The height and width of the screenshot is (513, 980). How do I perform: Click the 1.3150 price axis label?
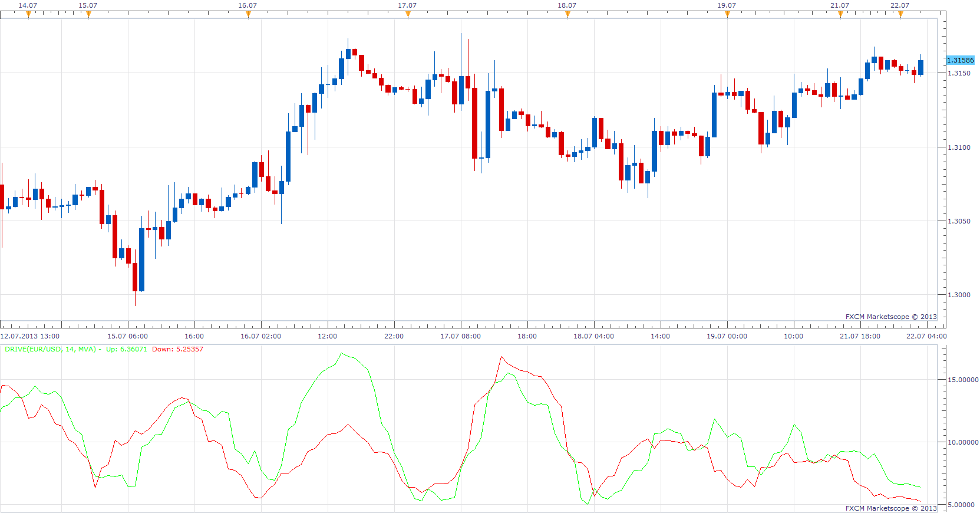pos(959,73)
